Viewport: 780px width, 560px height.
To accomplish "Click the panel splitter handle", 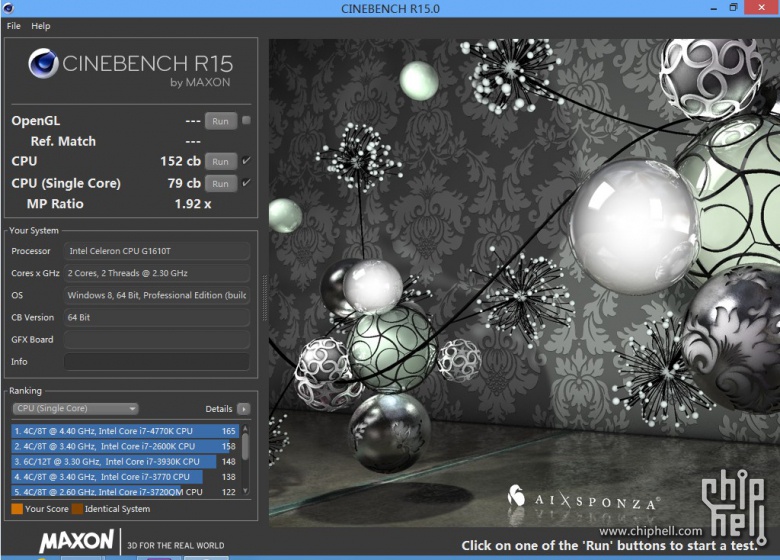I will [x=264, y=298].
